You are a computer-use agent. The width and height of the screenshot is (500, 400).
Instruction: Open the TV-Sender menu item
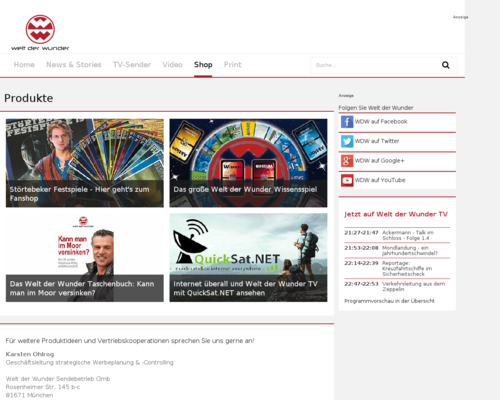coord(132,65)
